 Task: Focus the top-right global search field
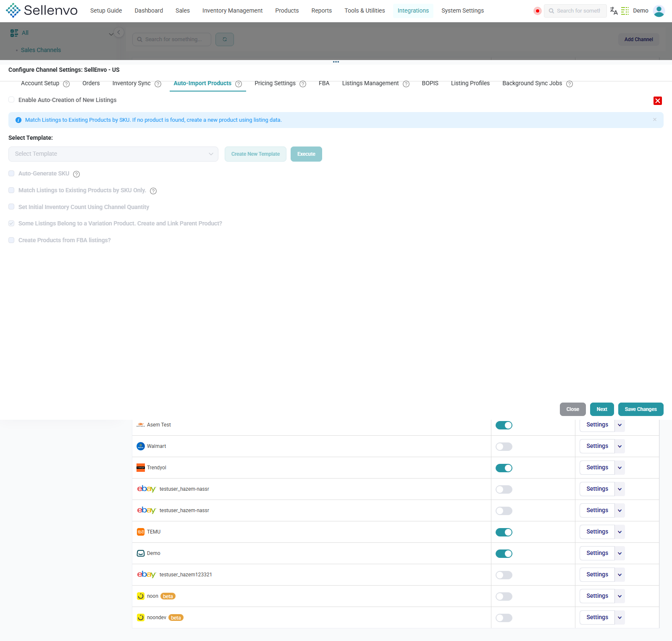coord(575,11)
